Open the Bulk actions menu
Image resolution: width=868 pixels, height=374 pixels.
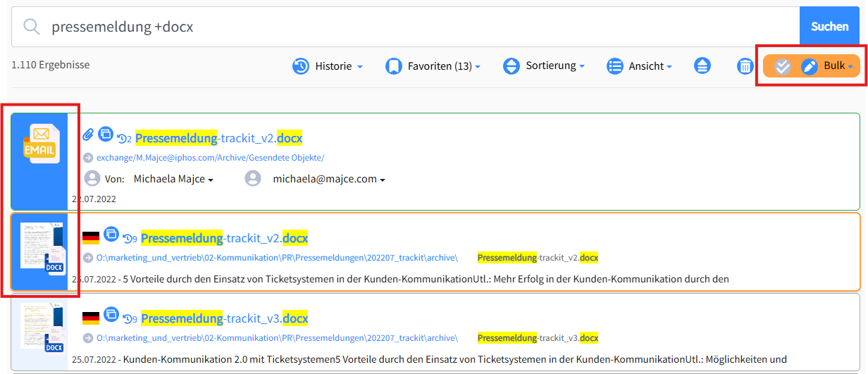[838, 66]
